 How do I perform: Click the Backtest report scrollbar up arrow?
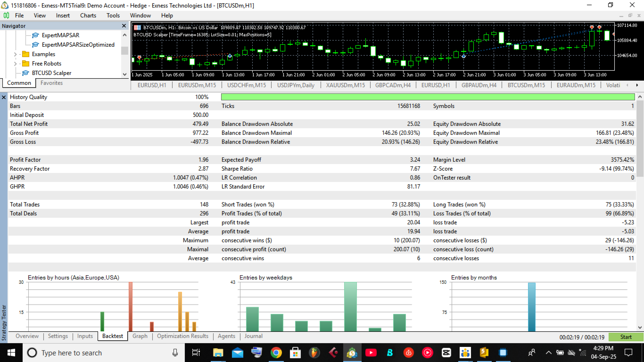(x=640, y=97)
